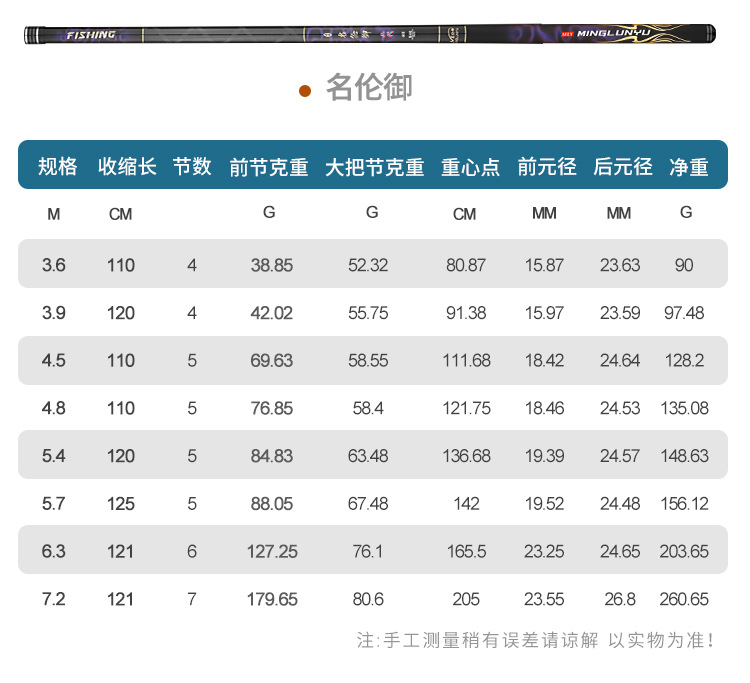Viewport: 750px width, 683px height.
Task: Click the 6.3 spec cell
Action: (54, 551)
